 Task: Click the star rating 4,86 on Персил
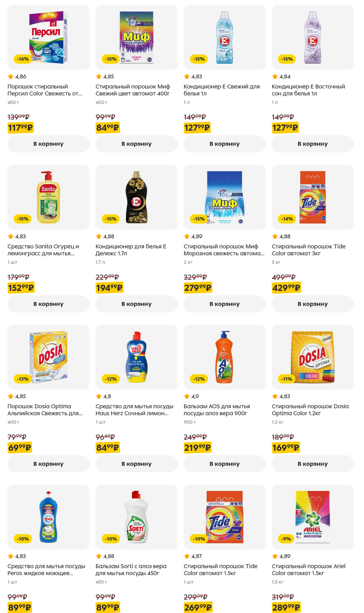17,77
